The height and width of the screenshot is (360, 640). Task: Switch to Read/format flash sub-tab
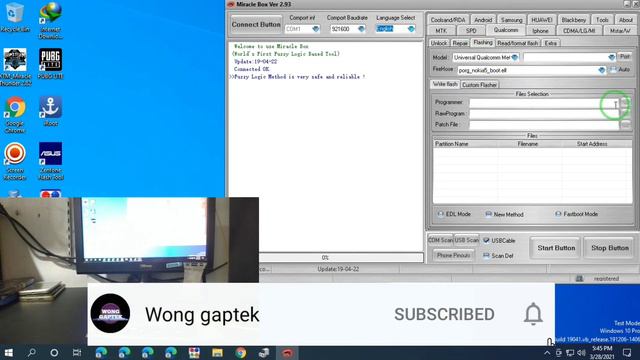pyautogui.click(x=518, y=43)
